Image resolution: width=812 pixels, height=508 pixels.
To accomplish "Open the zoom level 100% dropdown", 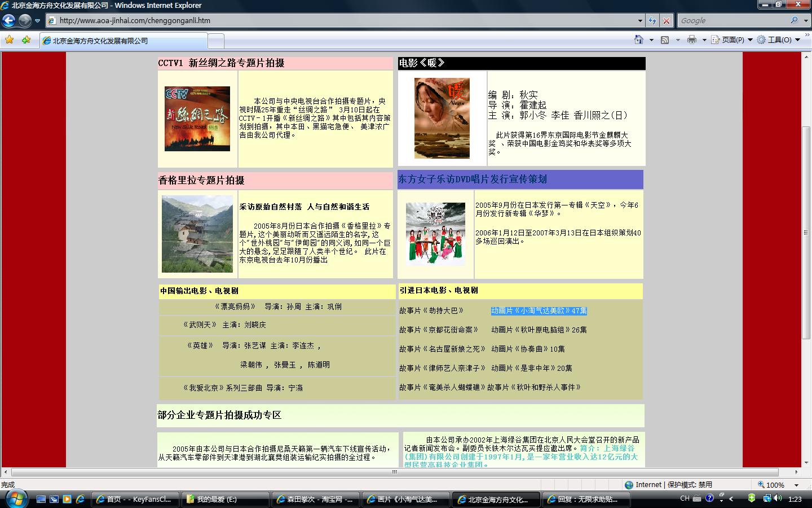I will (x=796, y=485).
